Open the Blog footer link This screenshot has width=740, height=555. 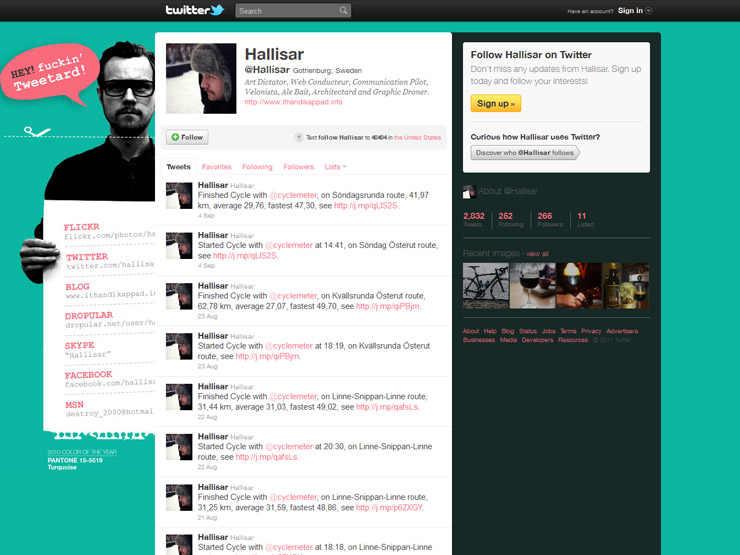click(508, 331)
